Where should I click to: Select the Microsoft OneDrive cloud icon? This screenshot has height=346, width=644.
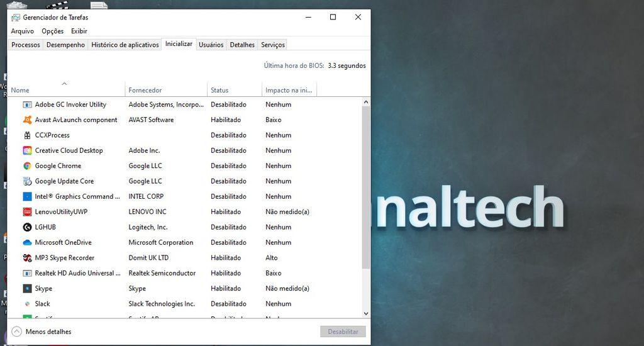click(27, 242)
